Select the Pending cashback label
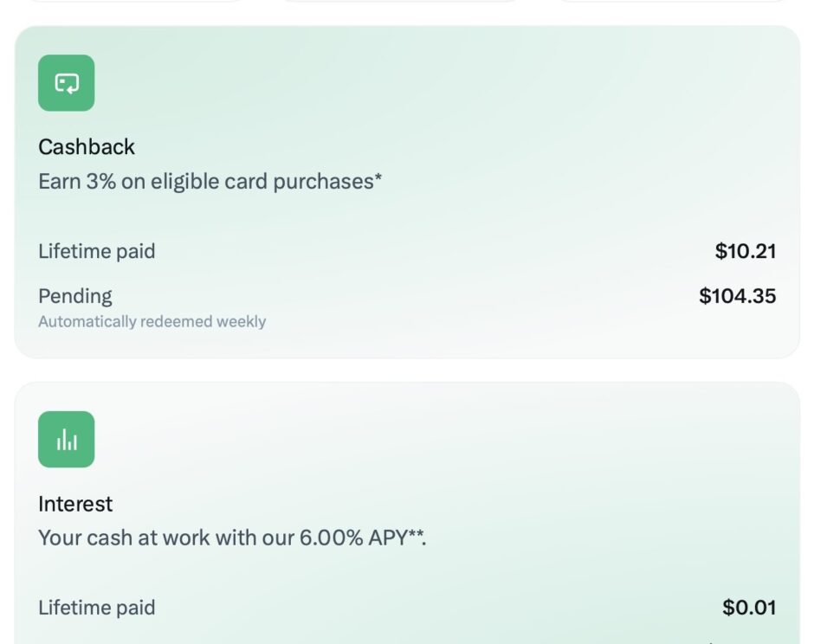814x644 pixels. [x=75, y=296]
